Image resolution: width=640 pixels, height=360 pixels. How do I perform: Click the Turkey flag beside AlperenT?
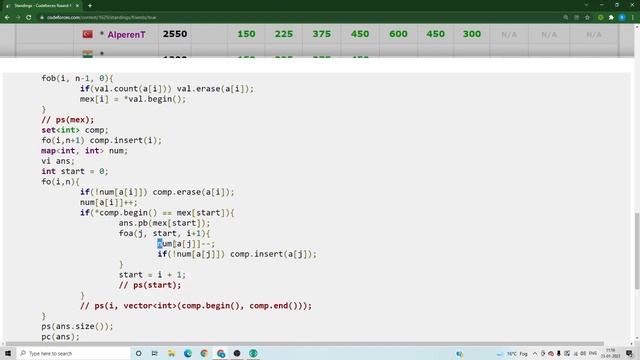point(87,34)
